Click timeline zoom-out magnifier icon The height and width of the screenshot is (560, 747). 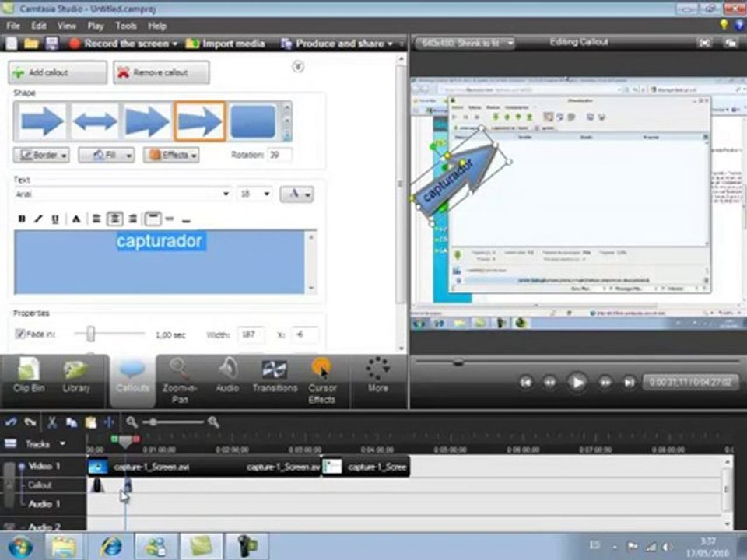(132, 422)
